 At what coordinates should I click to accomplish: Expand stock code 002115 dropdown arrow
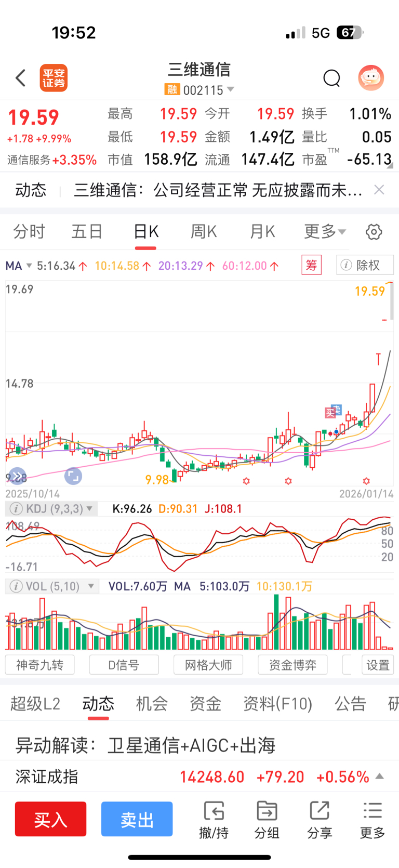pyautogui.click(x=231, y=89)
